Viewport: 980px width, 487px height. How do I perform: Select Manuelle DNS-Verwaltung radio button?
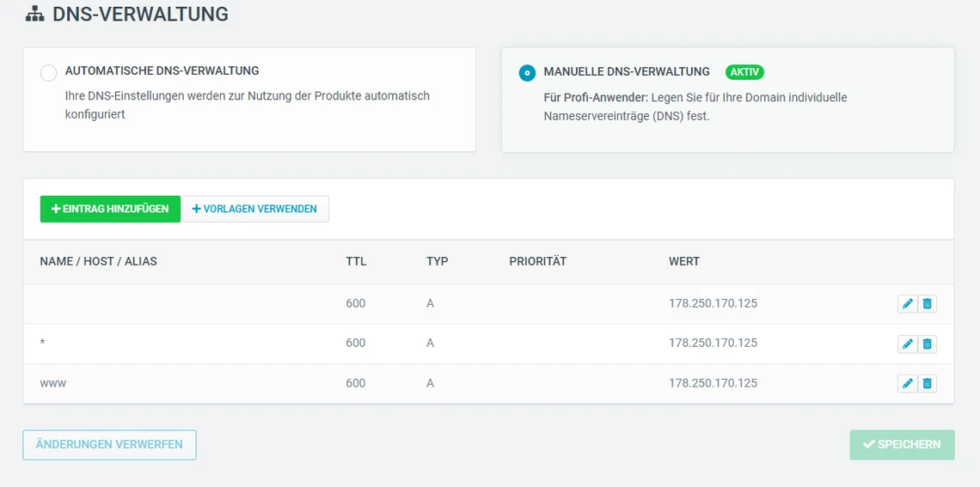[527, 73]
